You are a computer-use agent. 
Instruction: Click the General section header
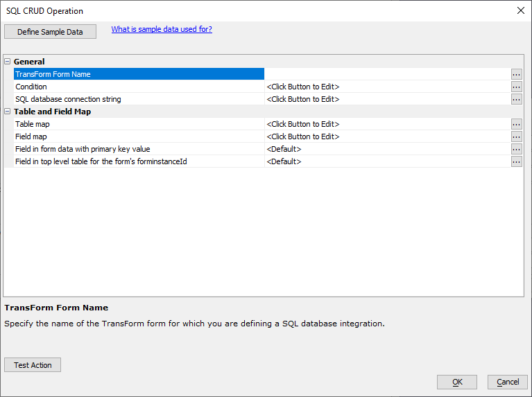(29, 62)
